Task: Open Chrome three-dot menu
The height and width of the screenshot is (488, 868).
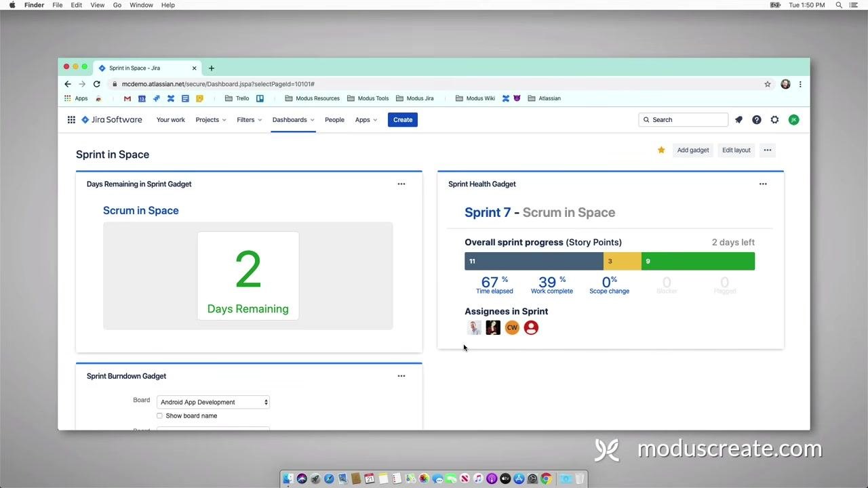Action: coord(800,84)
